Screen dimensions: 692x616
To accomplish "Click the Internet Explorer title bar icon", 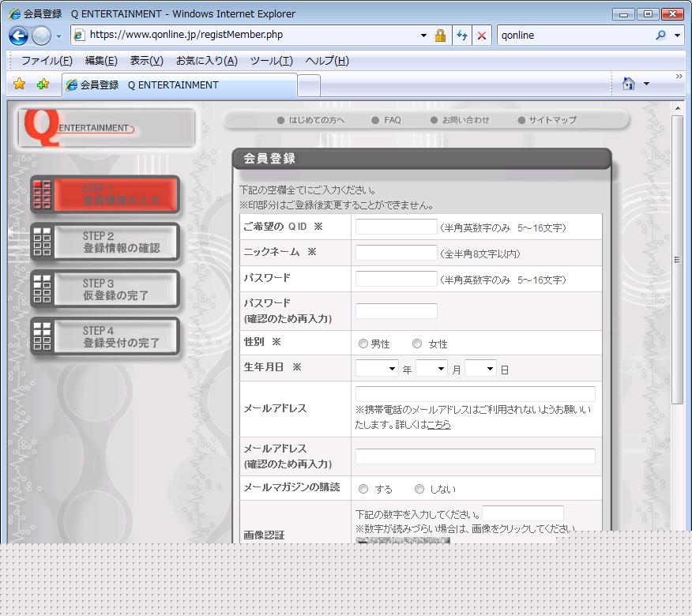I will coord(15,13).
